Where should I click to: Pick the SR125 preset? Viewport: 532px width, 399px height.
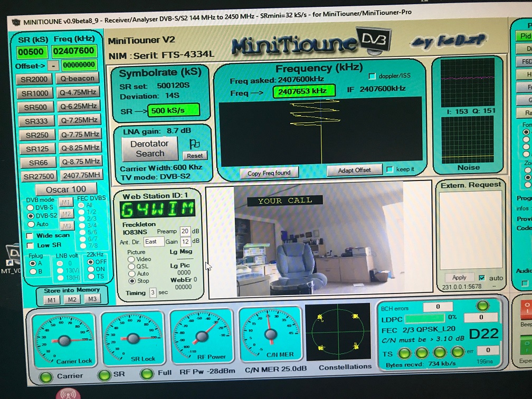coord(37,149)
